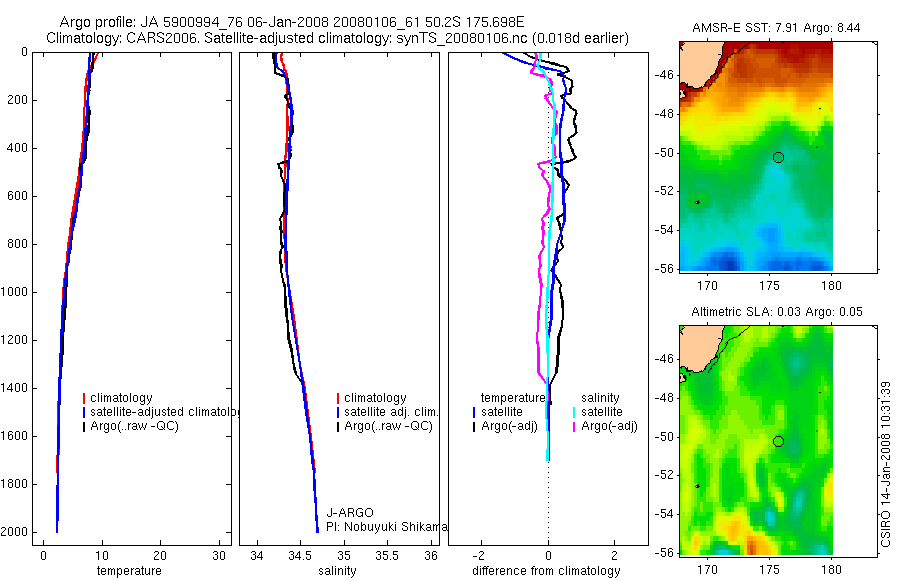This screenshot has height=580, width=900.
Task: Click the -2 tick on difference axis
Action: [479, 556]
